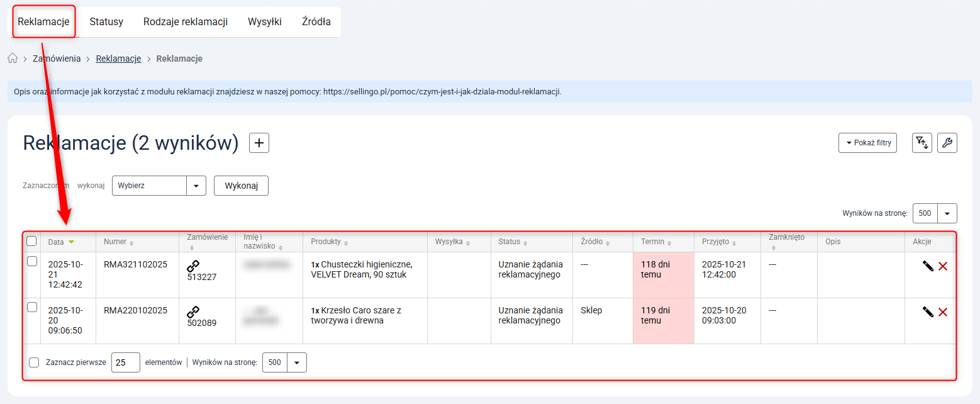Screen dimensions: 980x404
Task: Delete complaint RMA220102025 with red X
Action: (943, 312)
